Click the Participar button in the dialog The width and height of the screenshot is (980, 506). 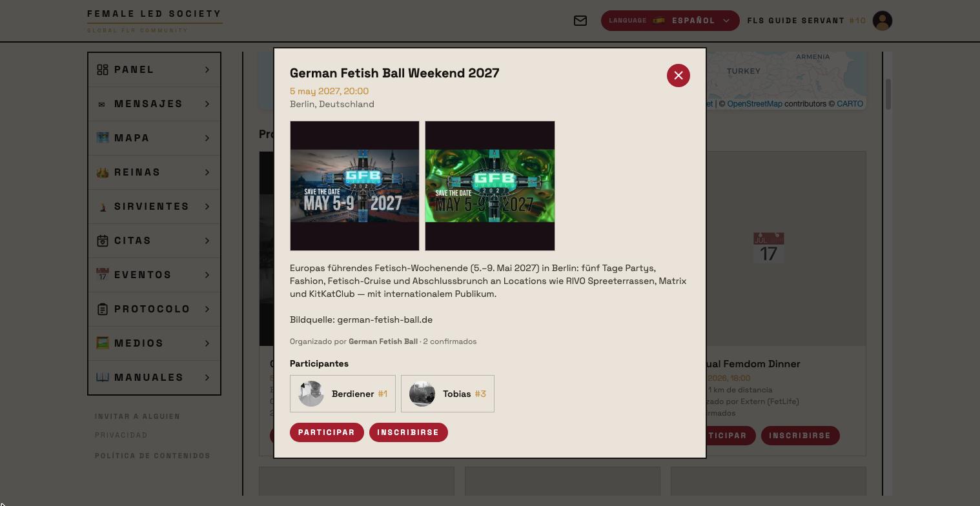[x=327, y=432]
